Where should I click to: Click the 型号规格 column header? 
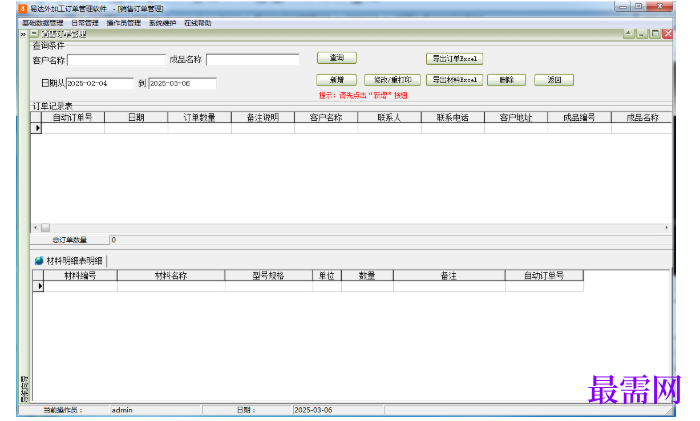(268, 275)
